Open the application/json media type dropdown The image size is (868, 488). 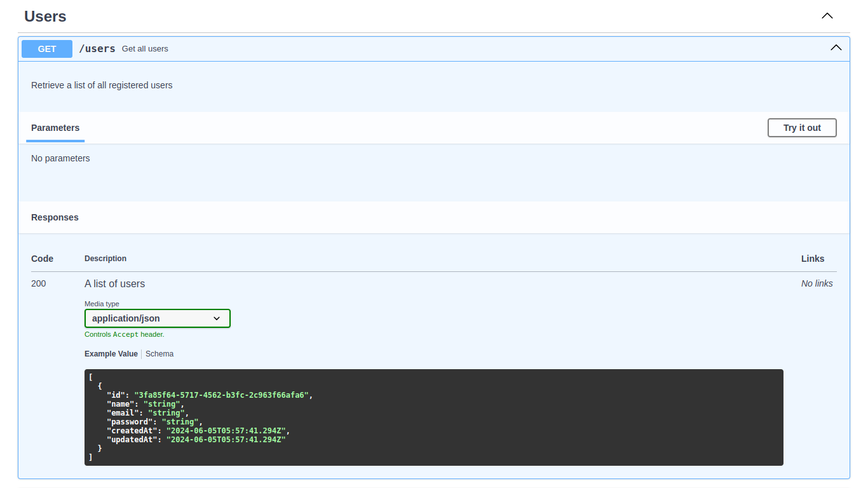click(x=157, y=318)
